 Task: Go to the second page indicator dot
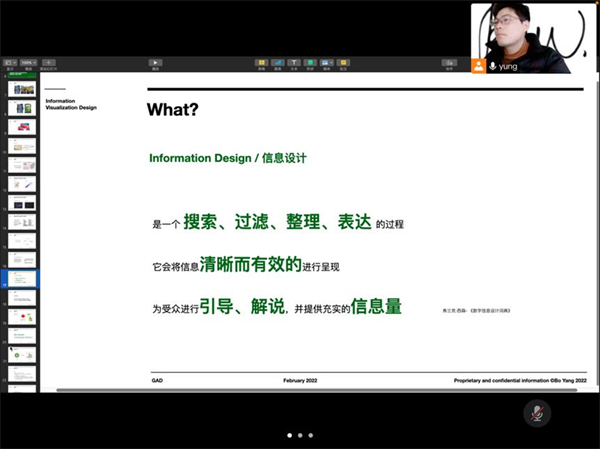[x=300, y=435]
